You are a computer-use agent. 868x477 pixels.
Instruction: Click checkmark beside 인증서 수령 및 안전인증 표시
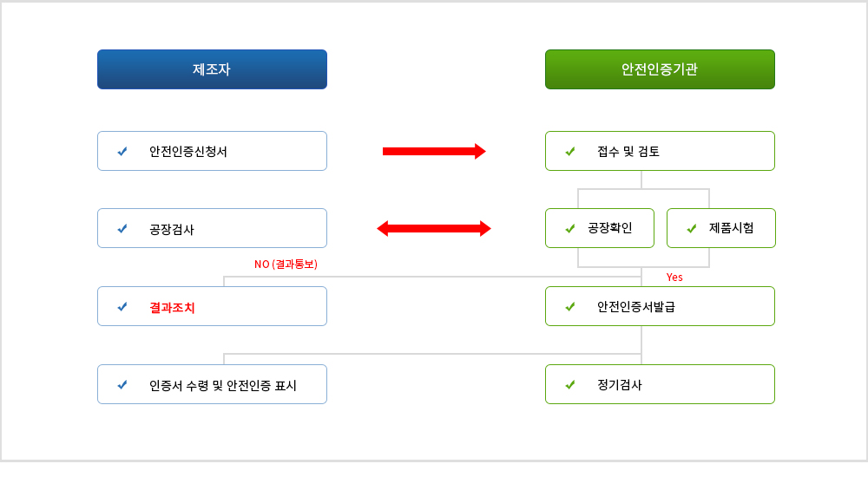point(122,384)
